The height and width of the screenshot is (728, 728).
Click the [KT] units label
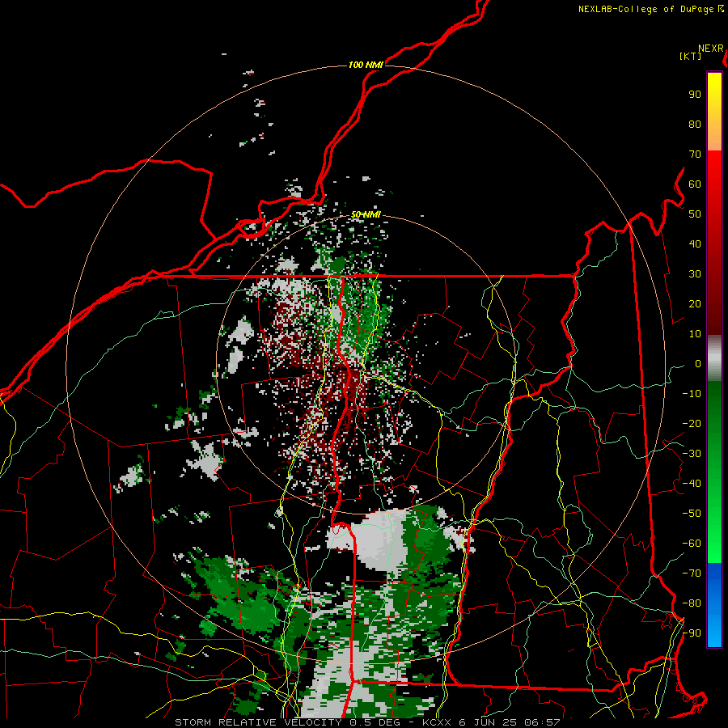click(x=691, y=56)
